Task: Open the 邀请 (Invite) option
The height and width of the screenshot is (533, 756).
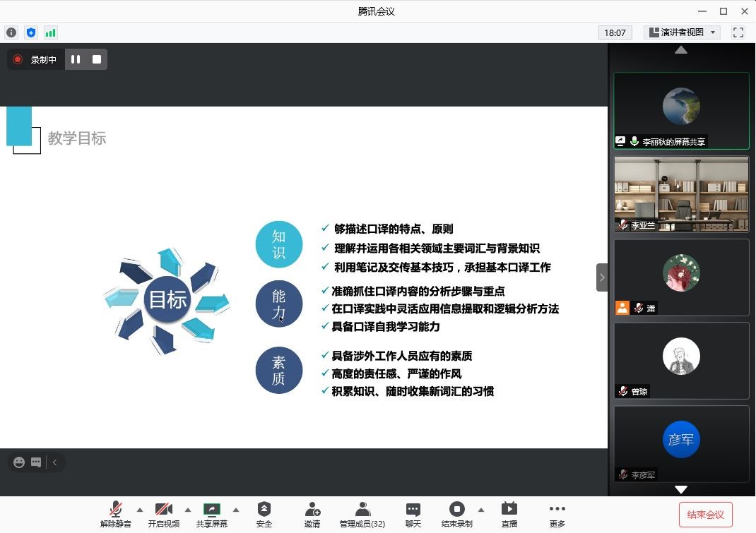Action: tap(312, 513)
